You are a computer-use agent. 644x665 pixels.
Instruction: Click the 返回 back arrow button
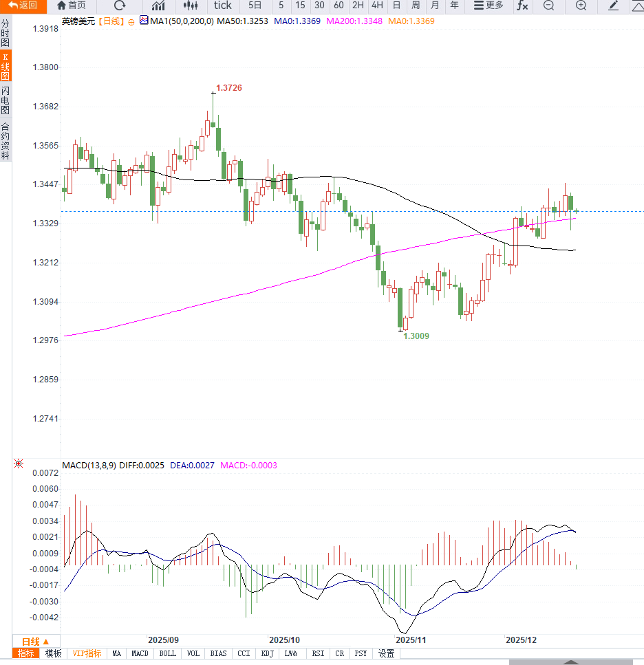[23, 6]
